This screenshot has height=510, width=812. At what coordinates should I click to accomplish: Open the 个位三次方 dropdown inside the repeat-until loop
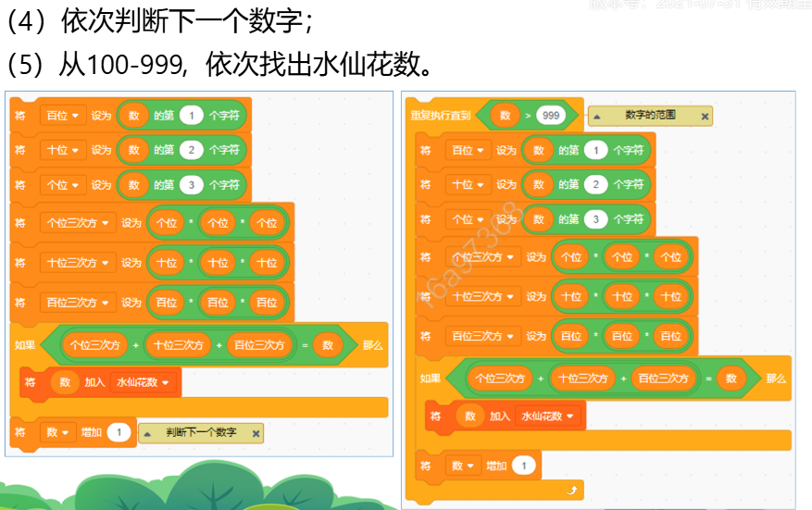click(x=482, y=256)
